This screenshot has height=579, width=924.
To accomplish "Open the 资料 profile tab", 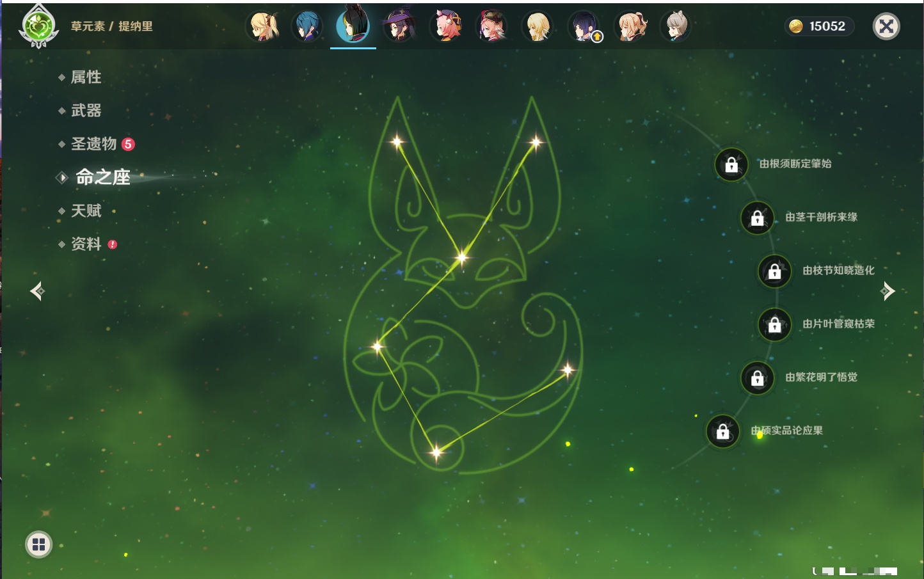I will pos(88,244).
